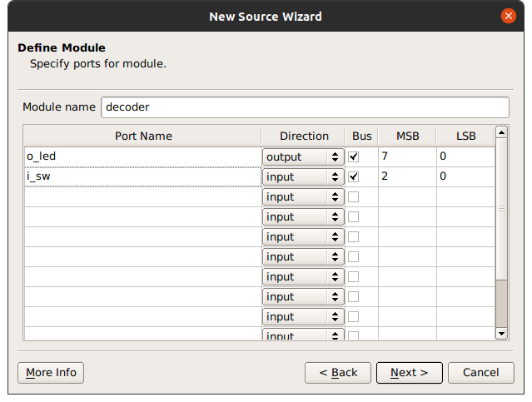Enable the Bus checkbox in the sixth row
The width and height of the screenshot is (532, 402).
[354, 257]
